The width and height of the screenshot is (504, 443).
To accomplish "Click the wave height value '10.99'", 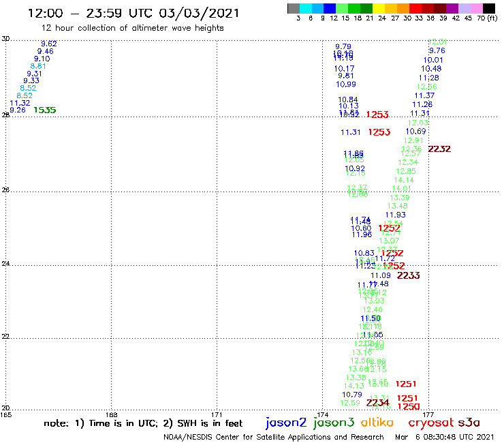I will [x=346, y=85].
